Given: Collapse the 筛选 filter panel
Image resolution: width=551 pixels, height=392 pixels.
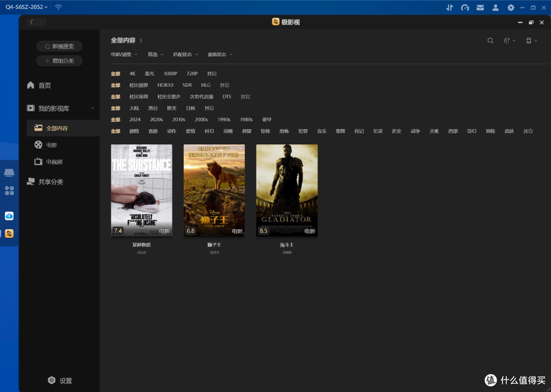Looking at the screenshot, I should 156,55.
